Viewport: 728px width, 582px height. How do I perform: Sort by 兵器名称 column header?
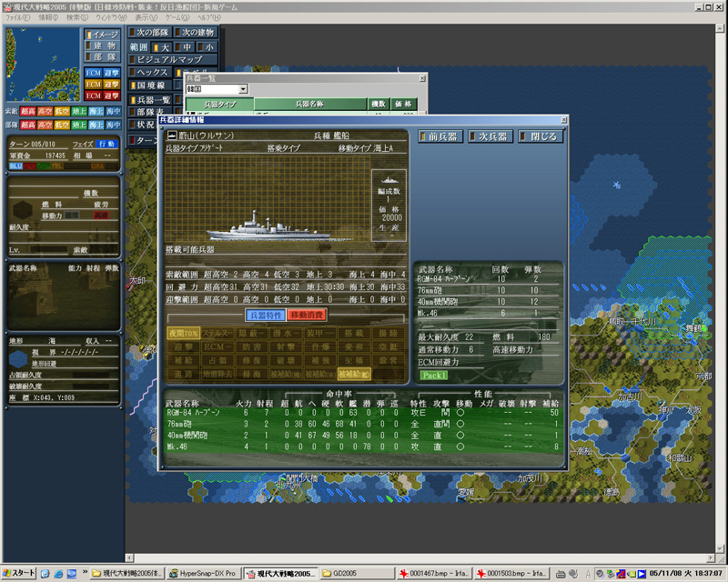(x=309, y=104)
